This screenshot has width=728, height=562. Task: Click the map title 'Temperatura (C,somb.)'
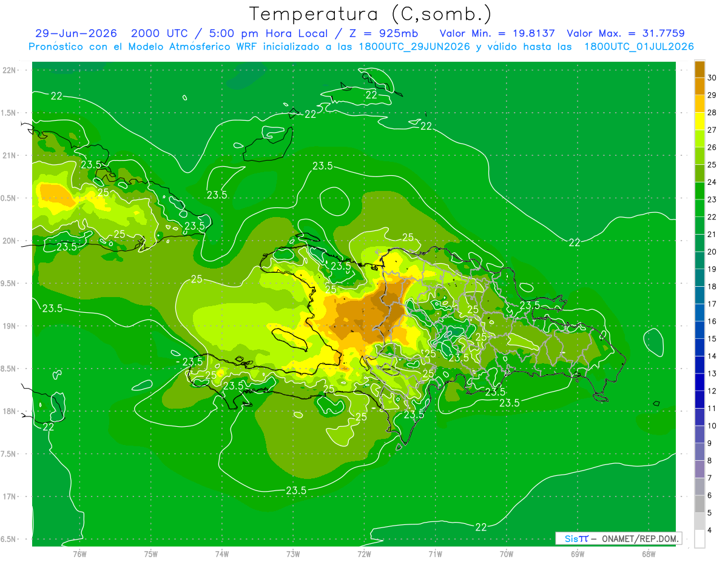point(370,14)
